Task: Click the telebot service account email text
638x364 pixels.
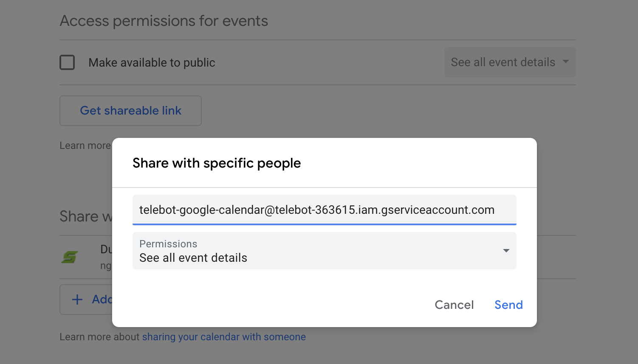Action: coord(316,210)
